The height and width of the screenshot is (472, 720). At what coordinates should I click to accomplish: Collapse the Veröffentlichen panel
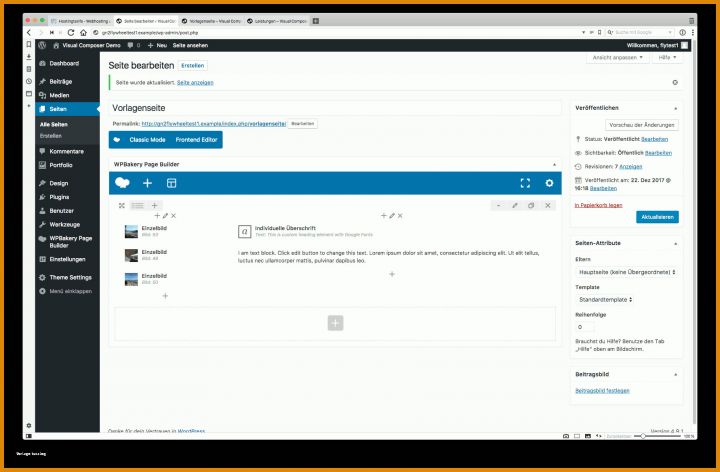675,108
